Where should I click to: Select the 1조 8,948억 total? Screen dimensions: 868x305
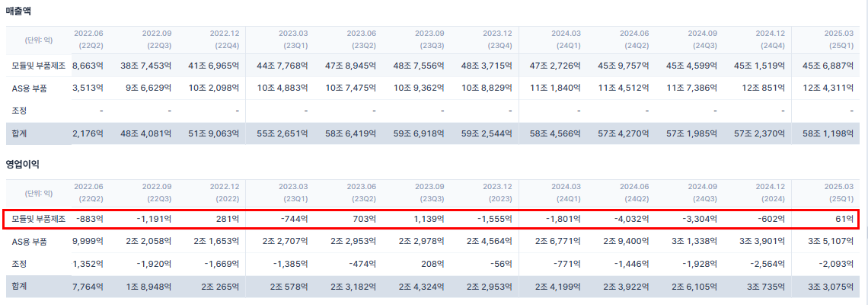click(x=148, y=286)
